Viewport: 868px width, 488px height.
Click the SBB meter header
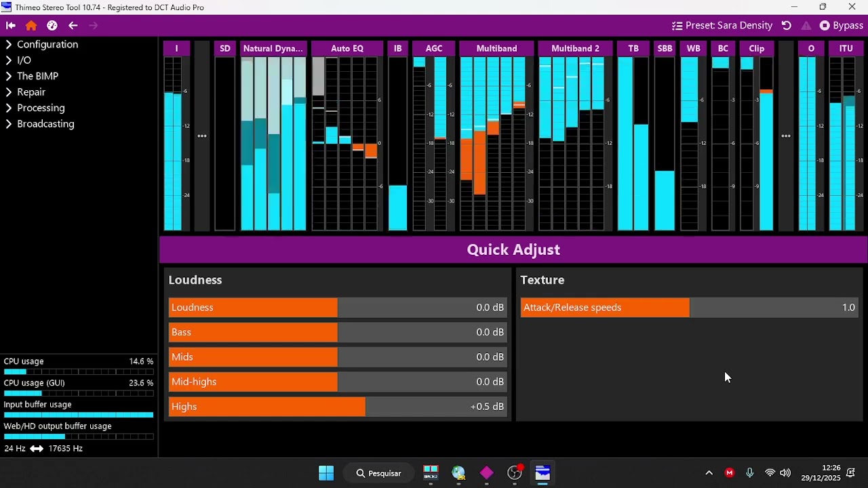click(665, 48)
